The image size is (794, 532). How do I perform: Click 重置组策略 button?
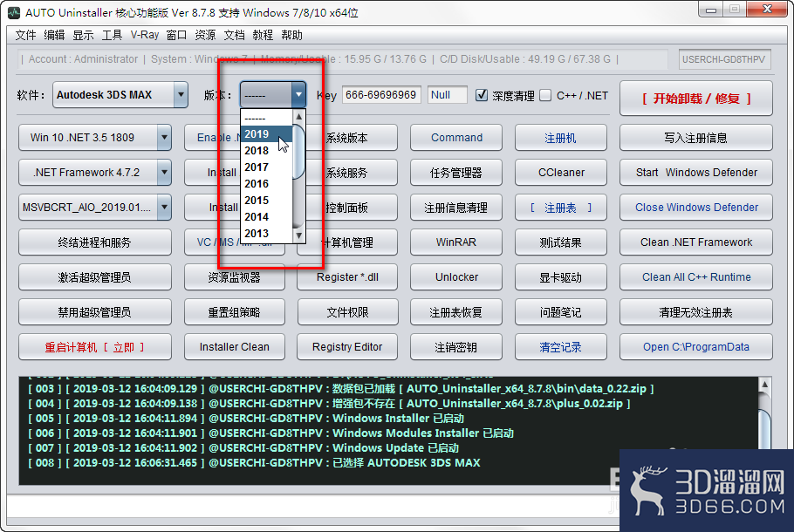click(x=235, y=312)
